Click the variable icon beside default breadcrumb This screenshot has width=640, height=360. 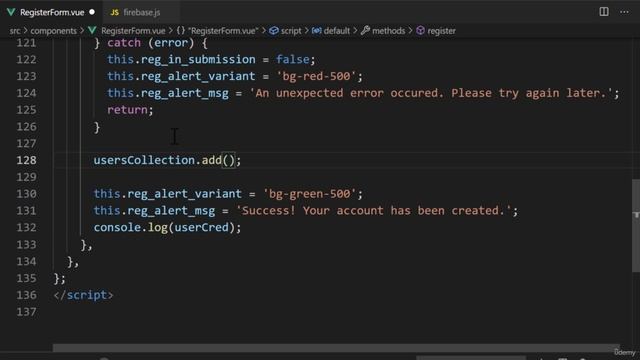click(316, 31)
